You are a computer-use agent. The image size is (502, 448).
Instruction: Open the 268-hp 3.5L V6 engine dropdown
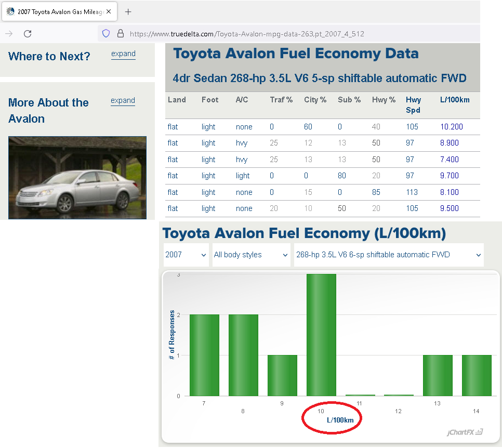(389, 255)
